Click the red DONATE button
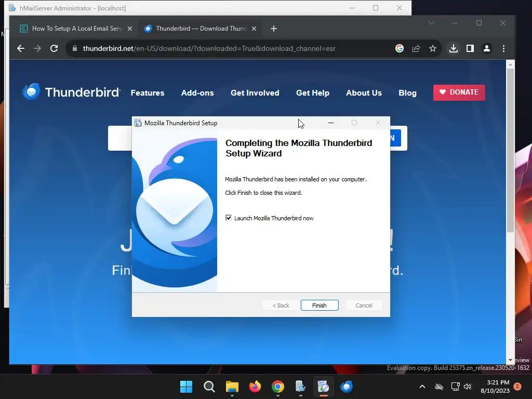Viewport: 532px width, 399px height. (x=459, y=92)
